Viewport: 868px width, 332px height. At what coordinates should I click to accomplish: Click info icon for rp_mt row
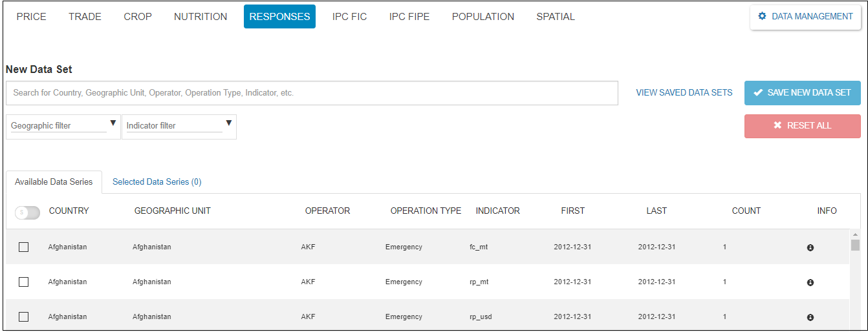[x=810, y=283]
